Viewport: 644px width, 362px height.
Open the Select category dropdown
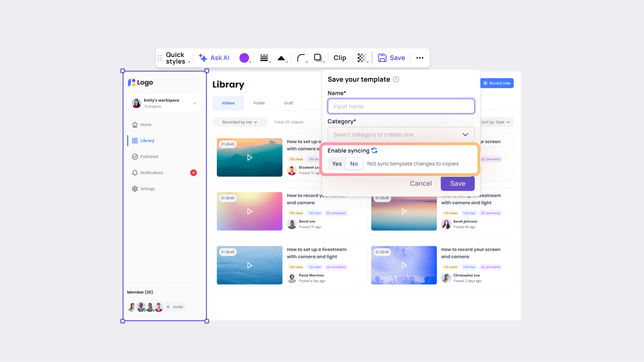tap(401, 134)
